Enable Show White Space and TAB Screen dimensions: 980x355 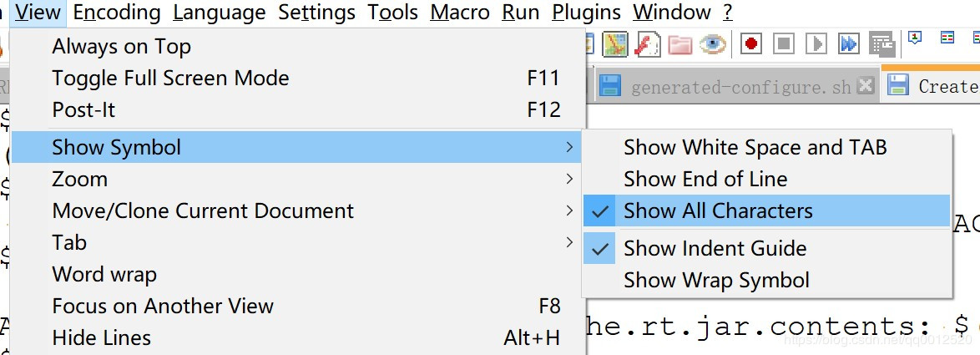[755, 148]
